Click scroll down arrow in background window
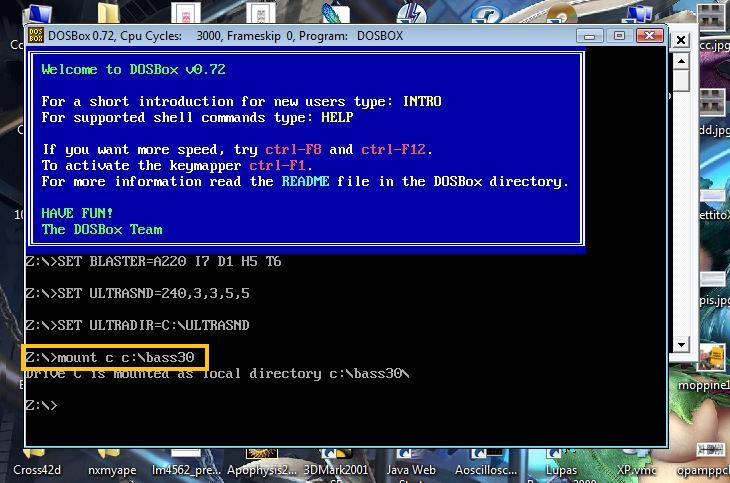The height and width of the screenshot is (483, 730). pyautogui.click(x=681, y=345)
